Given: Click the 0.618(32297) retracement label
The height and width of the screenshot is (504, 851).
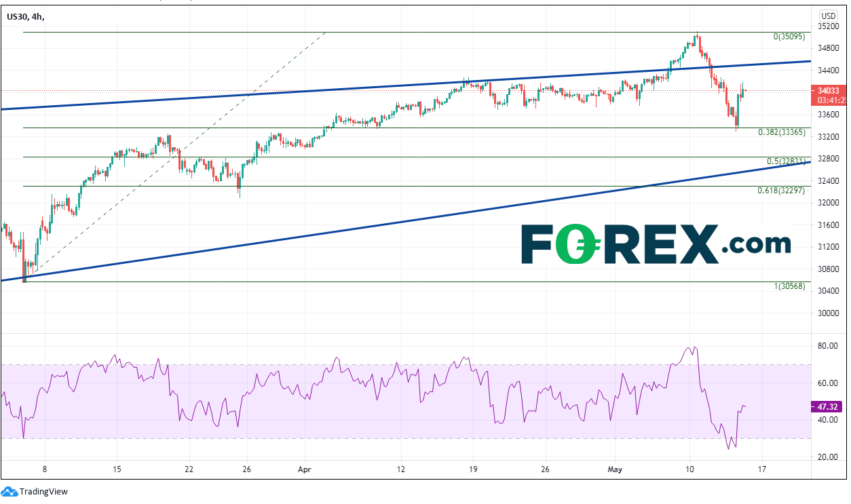Looking at the screenshot, I should (781, 191).
